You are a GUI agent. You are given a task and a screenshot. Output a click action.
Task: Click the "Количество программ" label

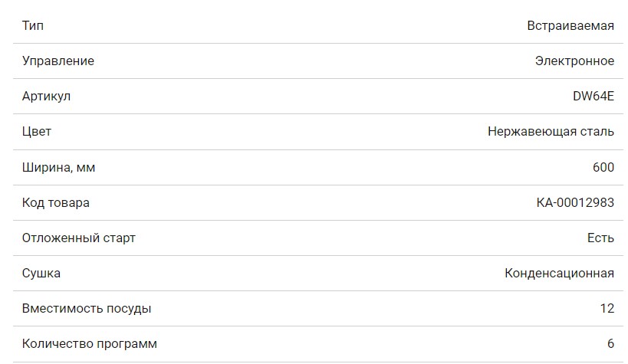pyautogui.click(x=90, y=344)
